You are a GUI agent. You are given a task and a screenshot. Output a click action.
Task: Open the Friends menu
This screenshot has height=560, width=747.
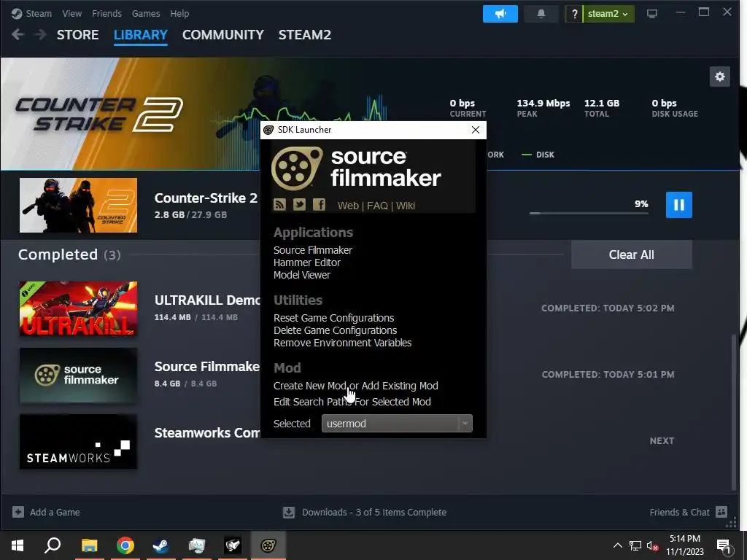(107, 14)
